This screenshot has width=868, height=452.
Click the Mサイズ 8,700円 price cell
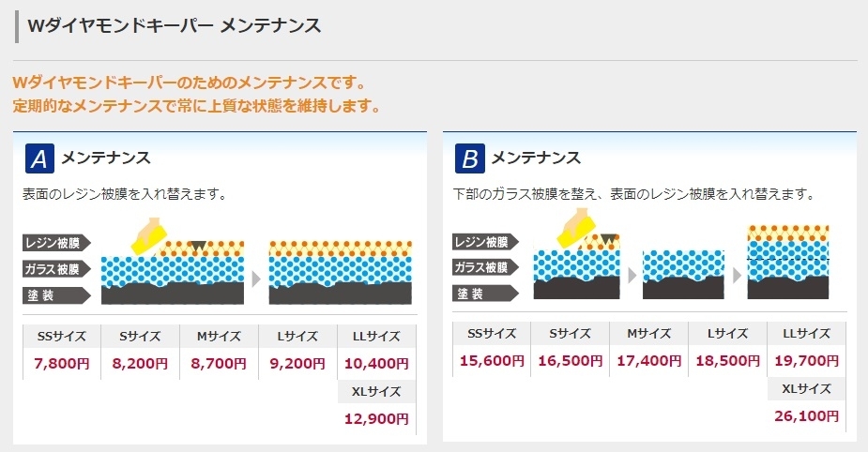(x=220, y=352)
